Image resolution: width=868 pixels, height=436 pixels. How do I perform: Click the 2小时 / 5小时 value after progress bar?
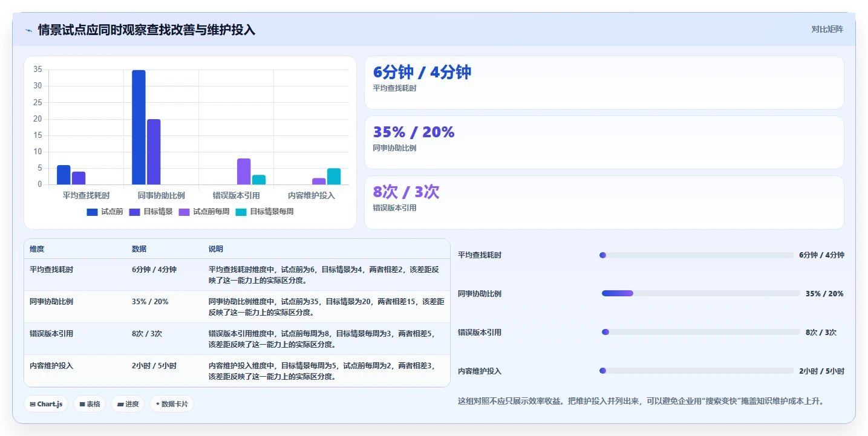821,371
